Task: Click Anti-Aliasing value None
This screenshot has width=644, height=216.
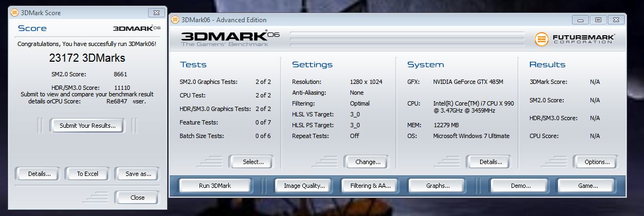Action: tap(356, 93)
